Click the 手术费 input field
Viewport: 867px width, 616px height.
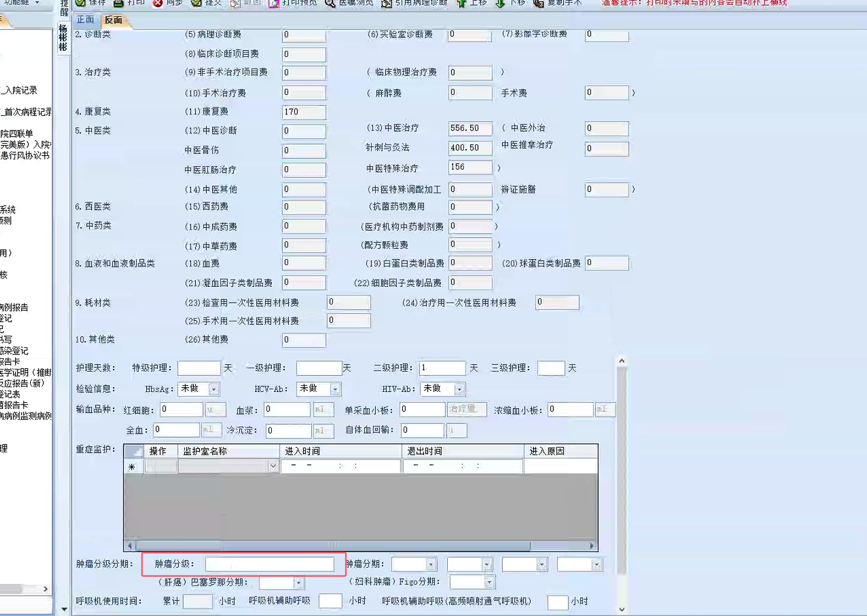[607, 92]
